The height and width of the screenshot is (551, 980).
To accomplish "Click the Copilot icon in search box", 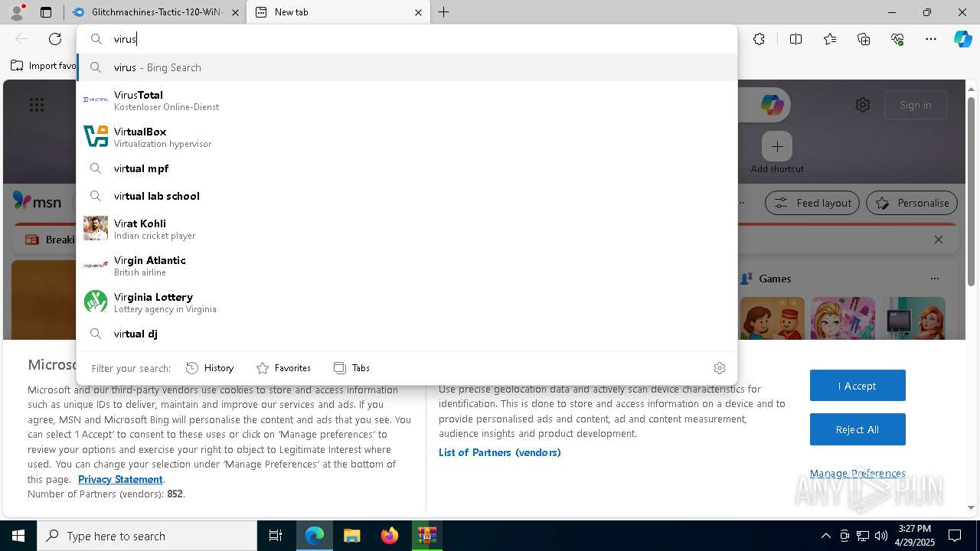I will [x=772, y=105].
